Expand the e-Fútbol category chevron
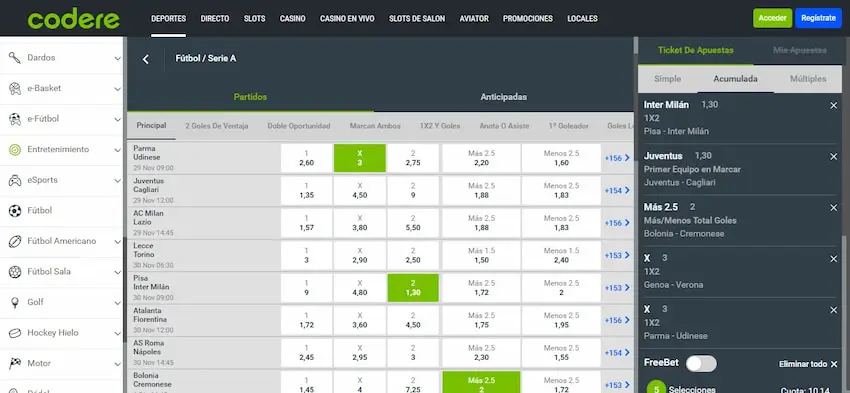This screenshot has width=850, height=393. pyautogui.click(x=118, y=119)
